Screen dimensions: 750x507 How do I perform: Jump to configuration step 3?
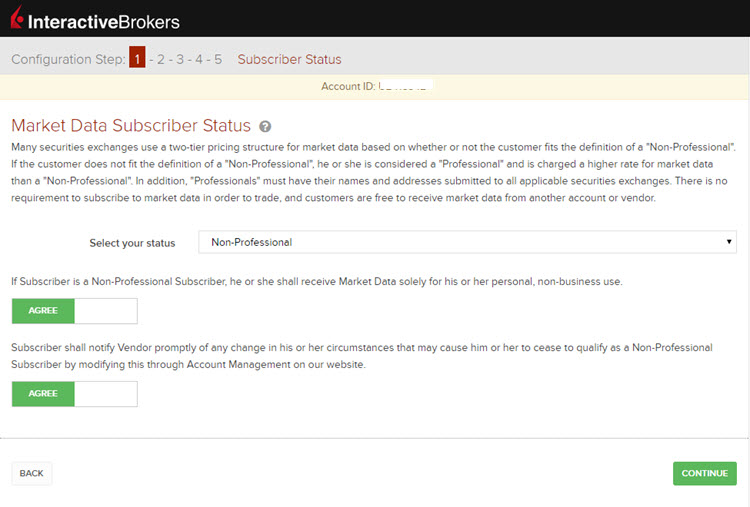point(180,59)
